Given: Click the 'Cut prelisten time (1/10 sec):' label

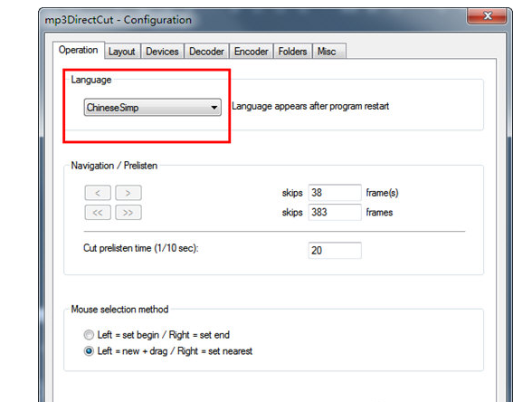Looking at the screenshot, I should click(x=141, y=248).
